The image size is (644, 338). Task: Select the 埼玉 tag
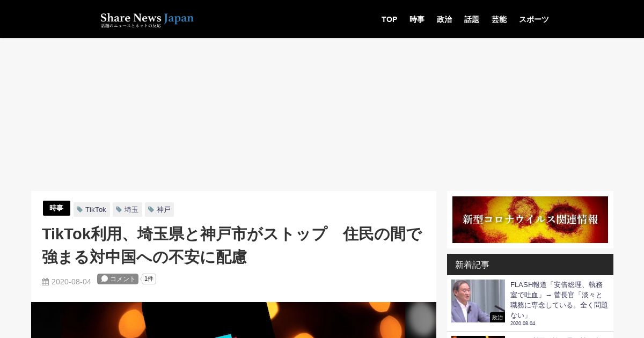click(127, 209)
